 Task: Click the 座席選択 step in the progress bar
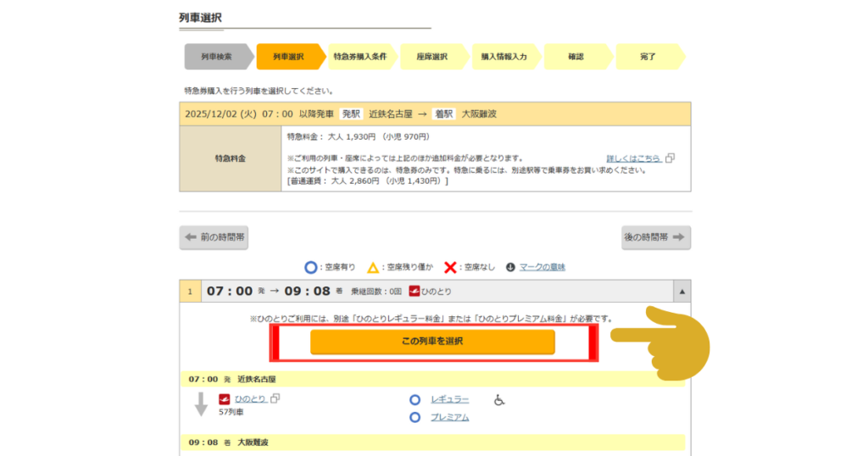point(431,57)
